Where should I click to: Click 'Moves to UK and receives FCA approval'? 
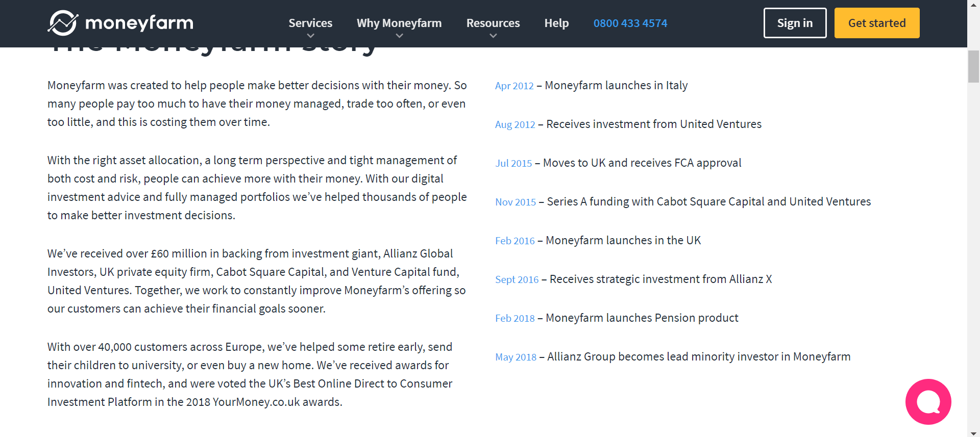[x=642, y=163]
